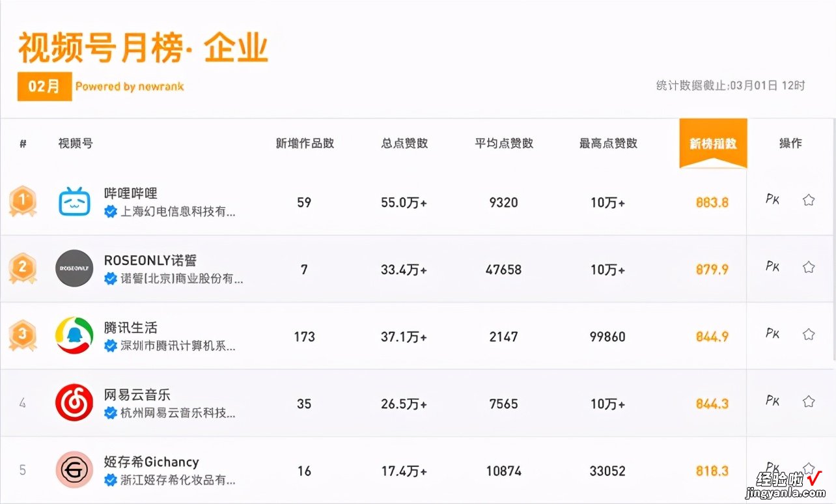Open the ROSEONLY grey avatar
The height and width of the screenshot is (504, 836).
[x=74, y=268]
